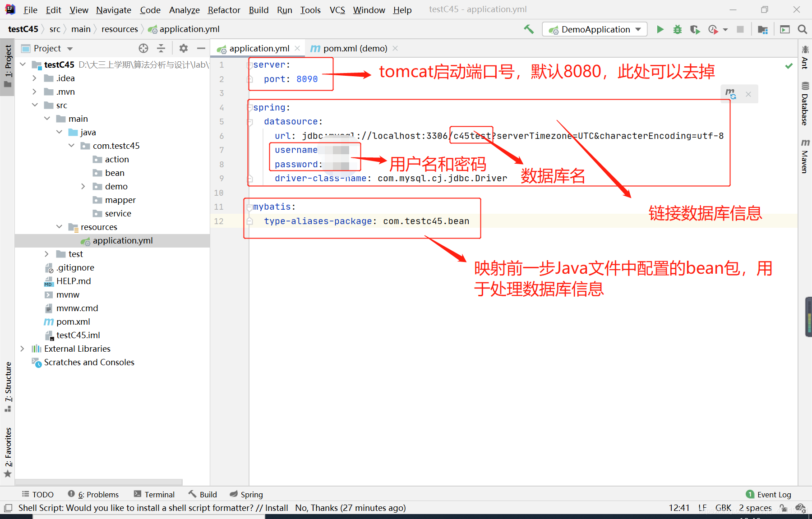Expand the test folder
Viewport: 812px width, 519px height.
pyautogui.click(x=47, y=254)
